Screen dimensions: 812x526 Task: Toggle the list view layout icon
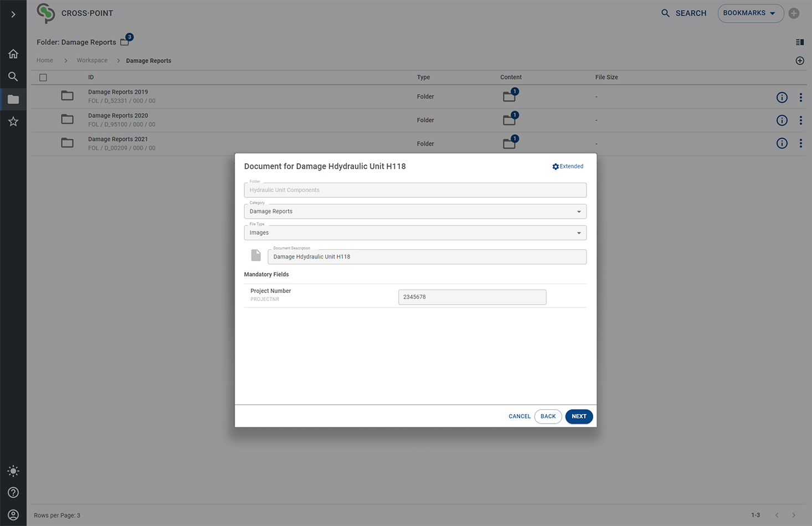[x=799, y=42]
